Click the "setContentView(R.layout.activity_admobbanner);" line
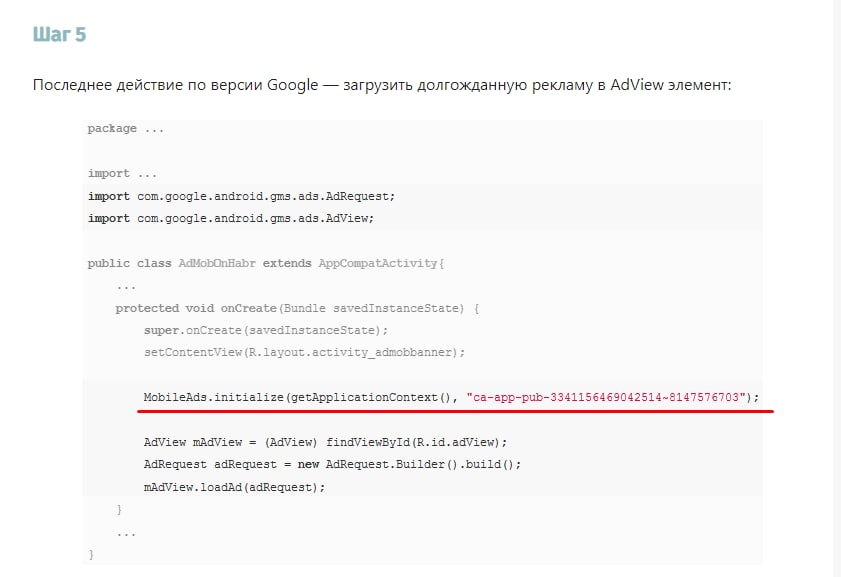 point(304,352)
